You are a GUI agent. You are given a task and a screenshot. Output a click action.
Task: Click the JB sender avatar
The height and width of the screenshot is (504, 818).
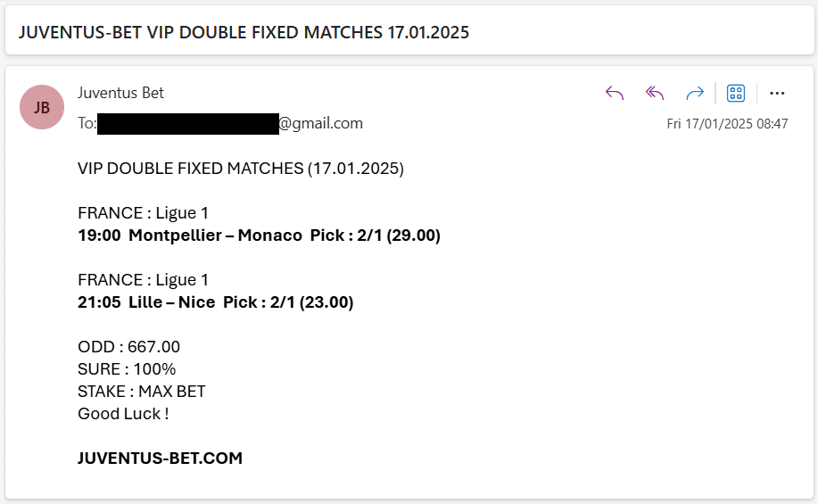tap(42, 107)
